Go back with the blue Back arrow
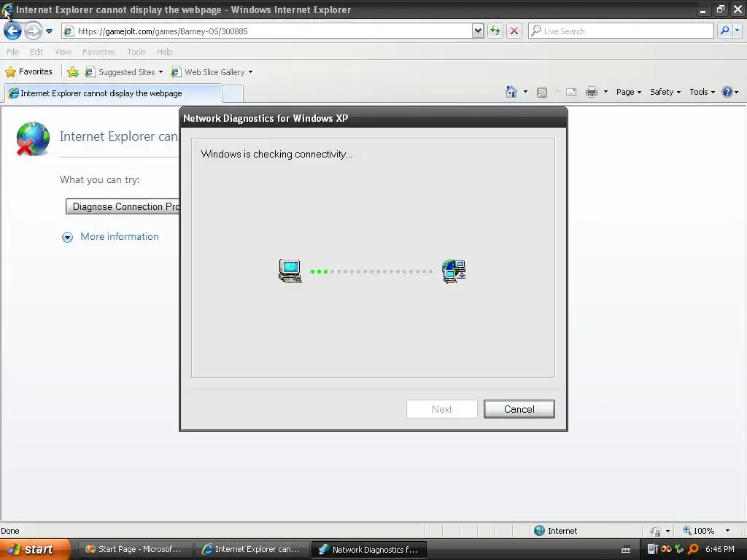The width and height of the screenshot is (747, 560). click(13, 31)
